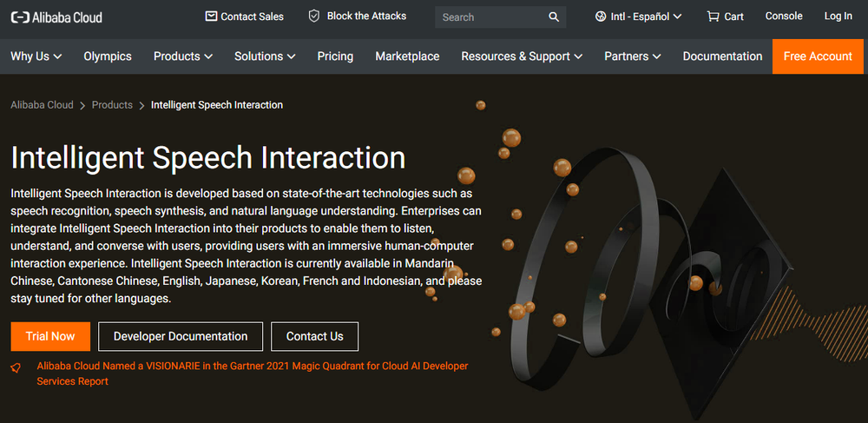Click the Block the Attacks text link

tap(366, 16)
